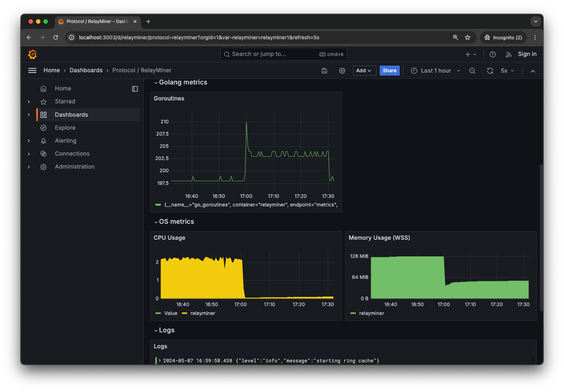Open the news feed RSS icon
Viewport: 564px width, 392px height.
509,54
